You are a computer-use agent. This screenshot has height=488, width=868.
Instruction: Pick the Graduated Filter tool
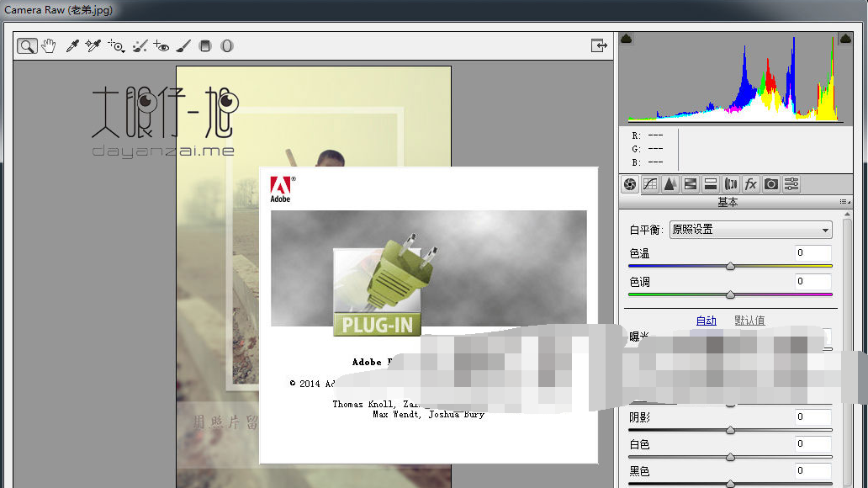(x=205, y=46)
